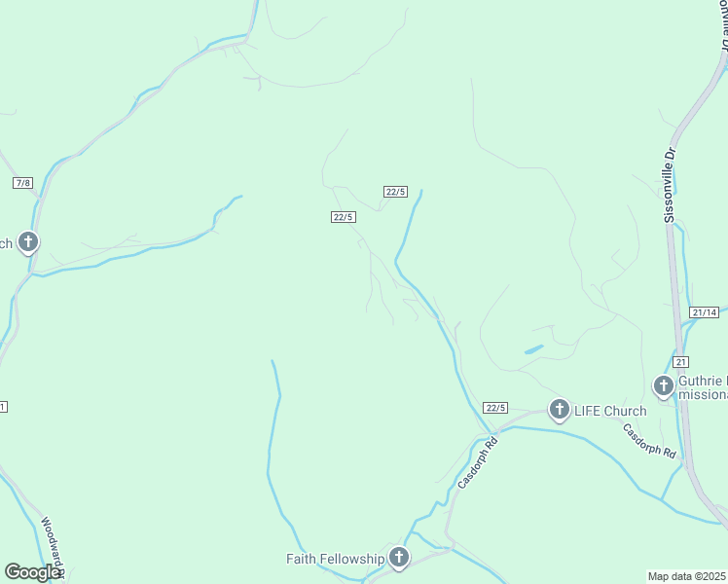Viewport: 728px width, 584px height.
Task: Select the Casdorph Rd label below the 22/5 shield
Action: point(478,463)
